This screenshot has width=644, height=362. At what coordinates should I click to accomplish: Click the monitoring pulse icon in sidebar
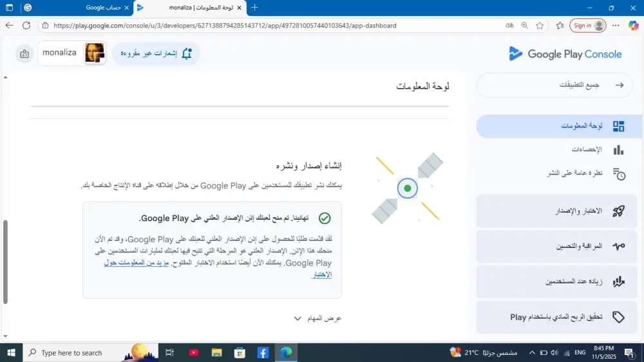point(618,246)
